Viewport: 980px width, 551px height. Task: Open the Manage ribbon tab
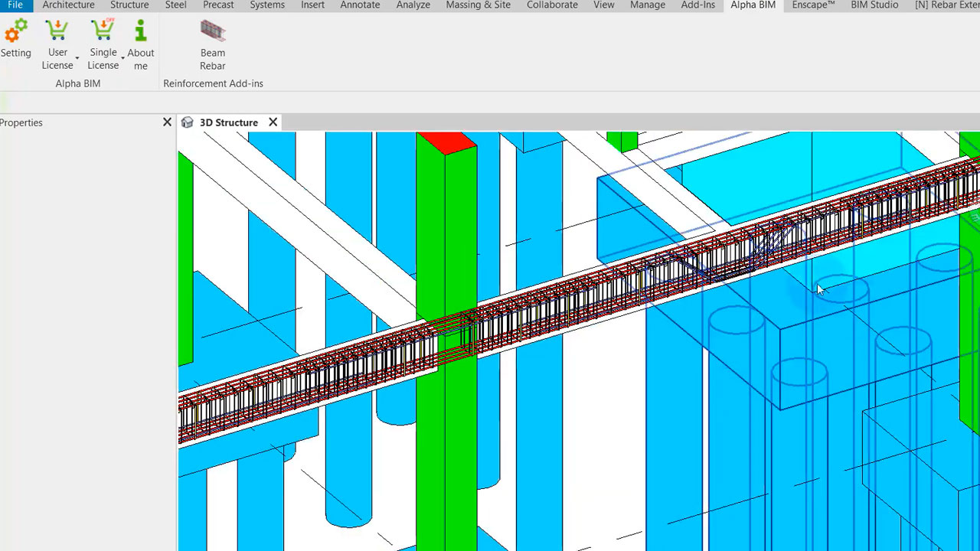pos(648,5)
